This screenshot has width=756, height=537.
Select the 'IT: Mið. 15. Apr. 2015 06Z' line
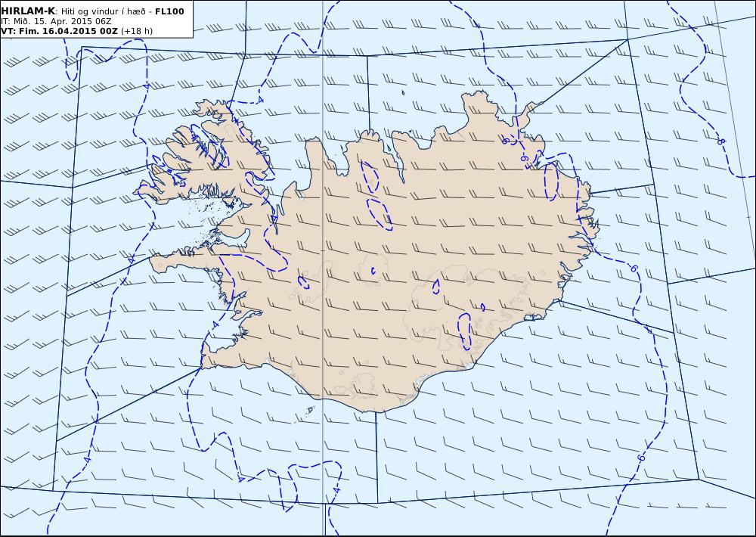[56, 21]
